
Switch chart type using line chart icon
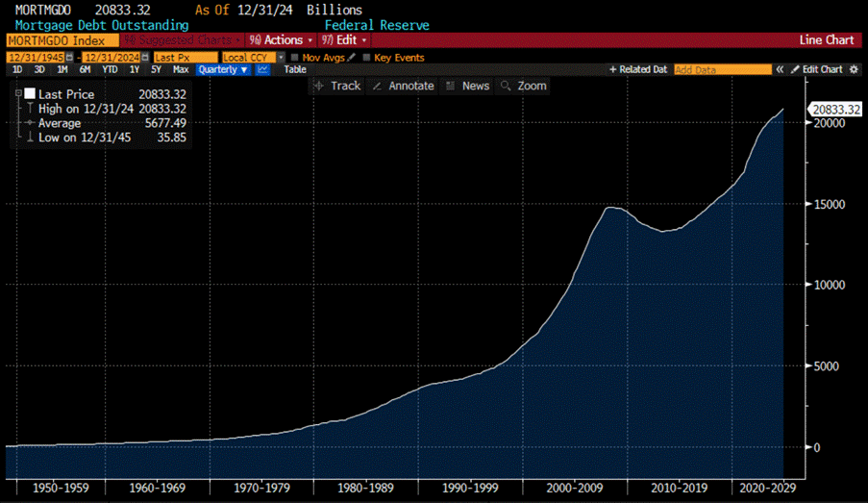coord(262,69)
